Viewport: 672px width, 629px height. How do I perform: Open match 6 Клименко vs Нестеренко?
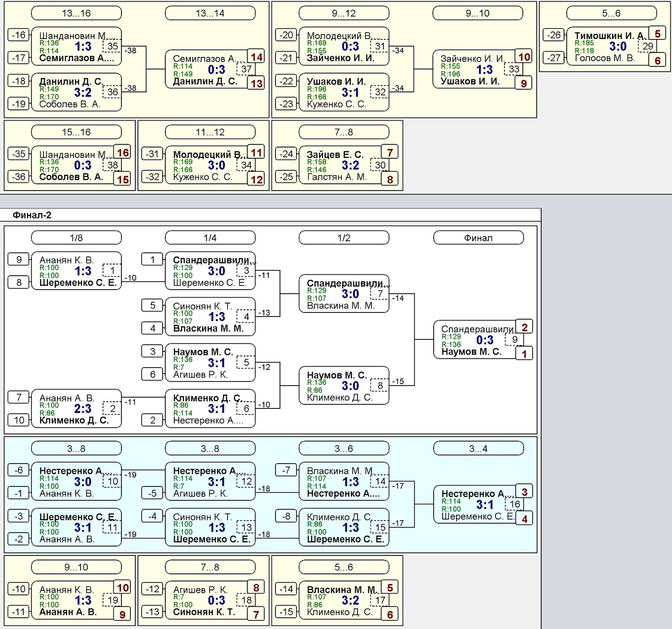pyautogui.click(x=210, y=409)
